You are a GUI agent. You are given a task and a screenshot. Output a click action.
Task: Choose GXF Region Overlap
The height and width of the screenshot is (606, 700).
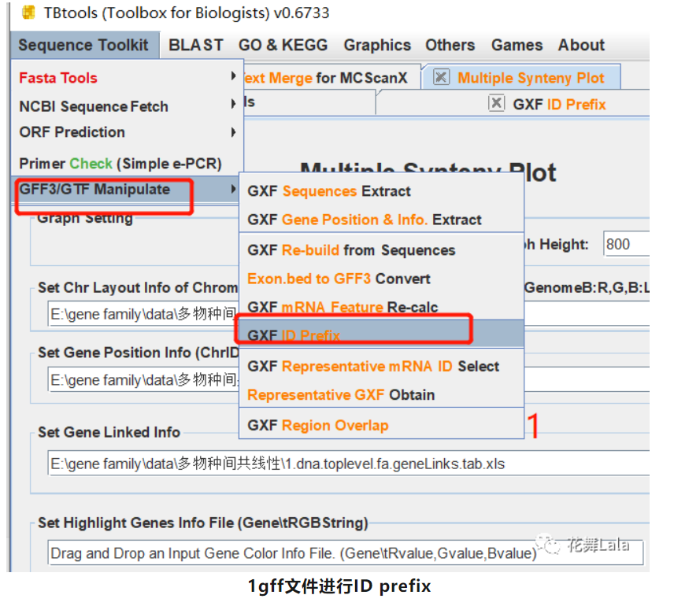[381, 425]
